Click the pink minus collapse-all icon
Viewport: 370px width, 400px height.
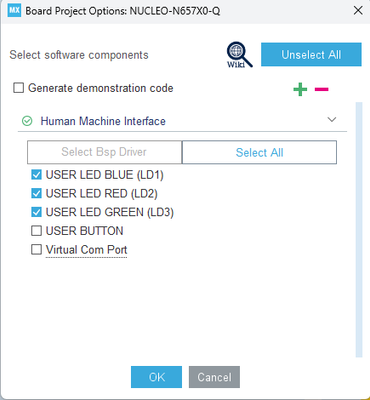tap(322, 89)
